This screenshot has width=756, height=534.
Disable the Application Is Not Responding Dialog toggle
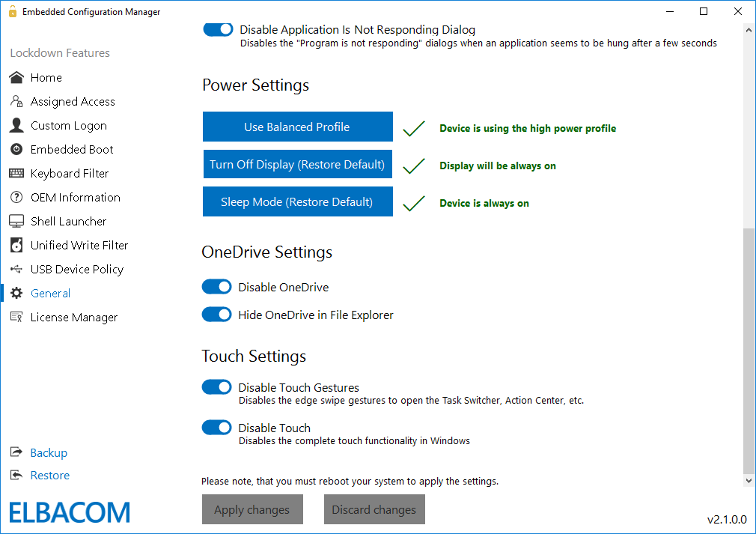(x=216, y=29)
